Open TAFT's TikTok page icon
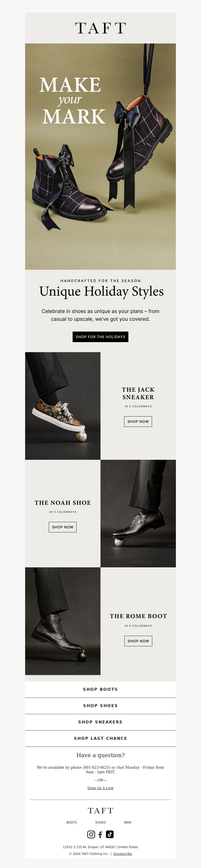201x868 pixels. 110,834
